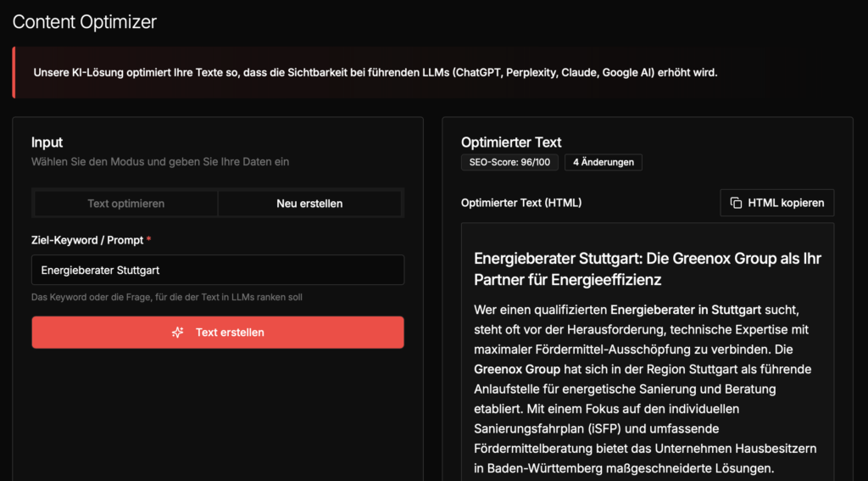Copy HTML with the HTML kopieren button

tap(776, 203)
